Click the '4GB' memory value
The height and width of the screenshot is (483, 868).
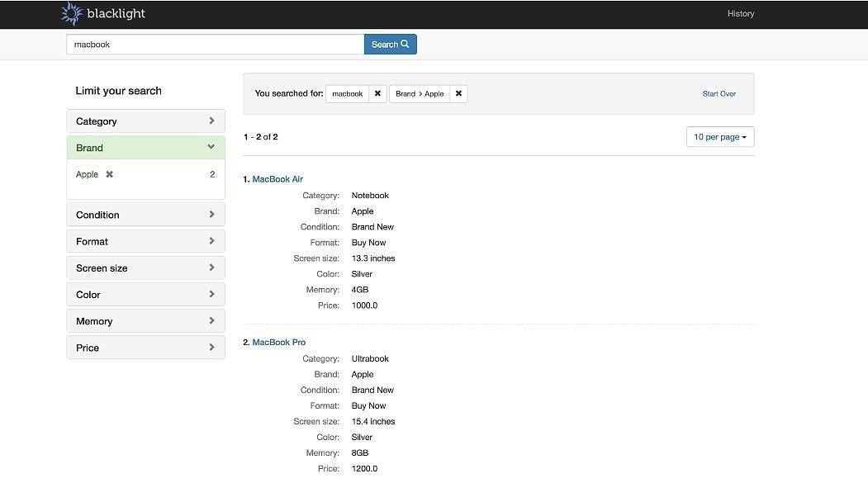click(x=360, y=290)
